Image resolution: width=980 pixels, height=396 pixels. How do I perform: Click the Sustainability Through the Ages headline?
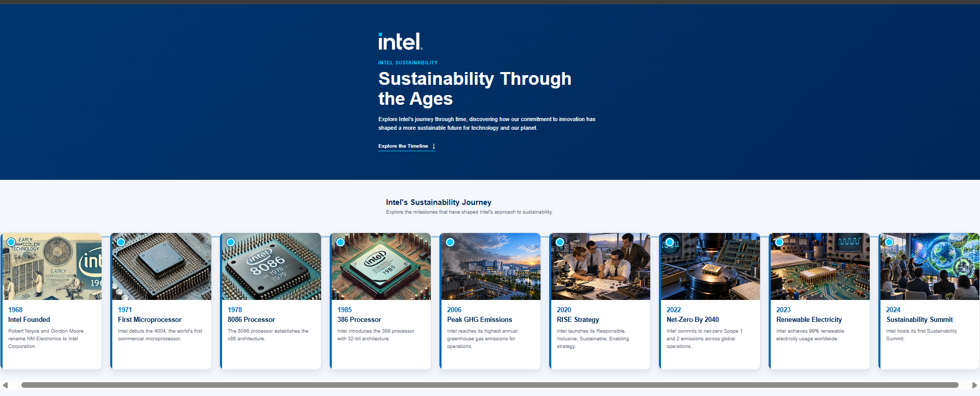coord(475,88)
